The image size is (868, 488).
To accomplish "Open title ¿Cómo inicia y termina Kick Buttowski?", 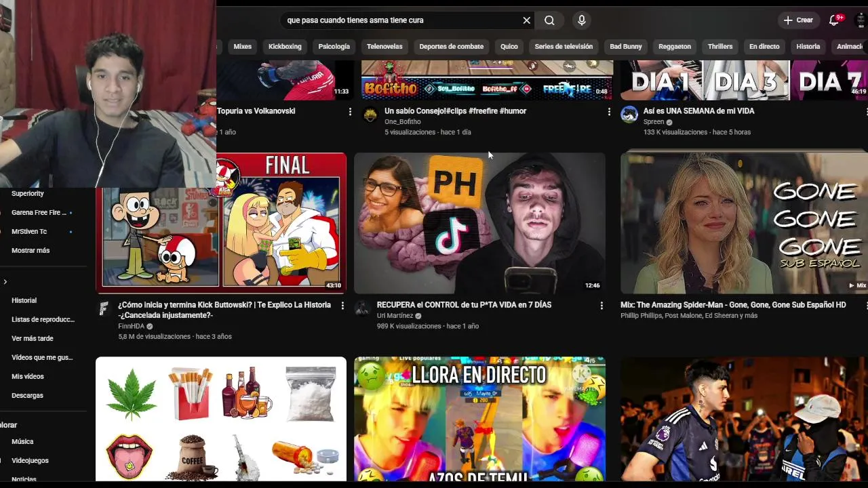I will [x=224, y=310].
